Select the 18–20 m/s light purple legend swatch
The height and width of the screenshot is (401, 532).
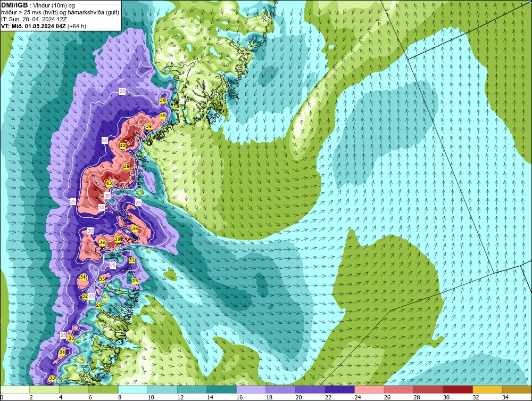[x=280, y=389]
